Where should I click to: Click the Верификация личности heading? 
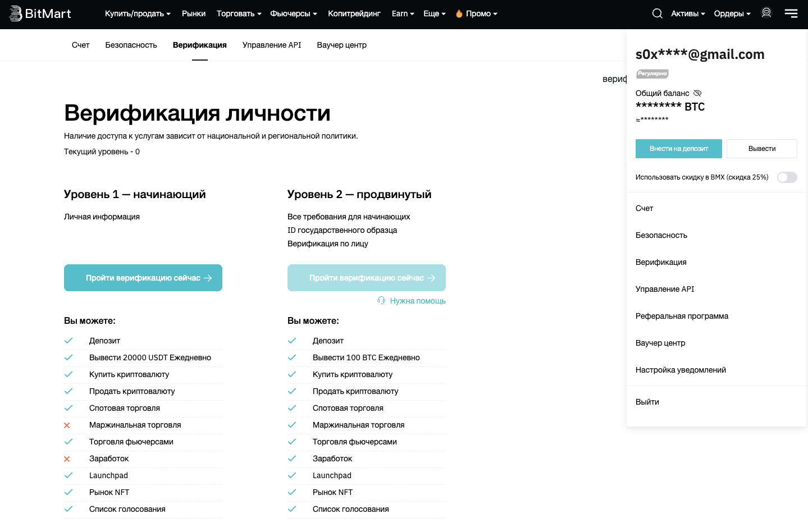click(x=197, y=113)
